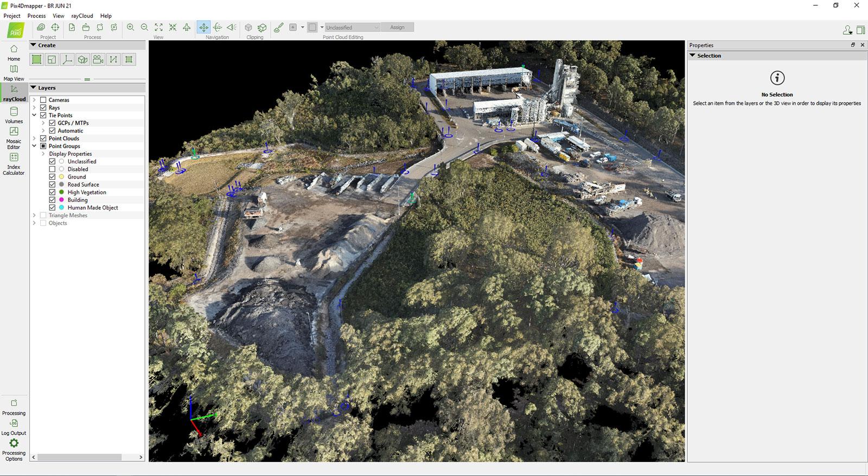The width and height of the screenshot is (868, 476).
Task: Open the Index Calculator
Action: (14, 162)
